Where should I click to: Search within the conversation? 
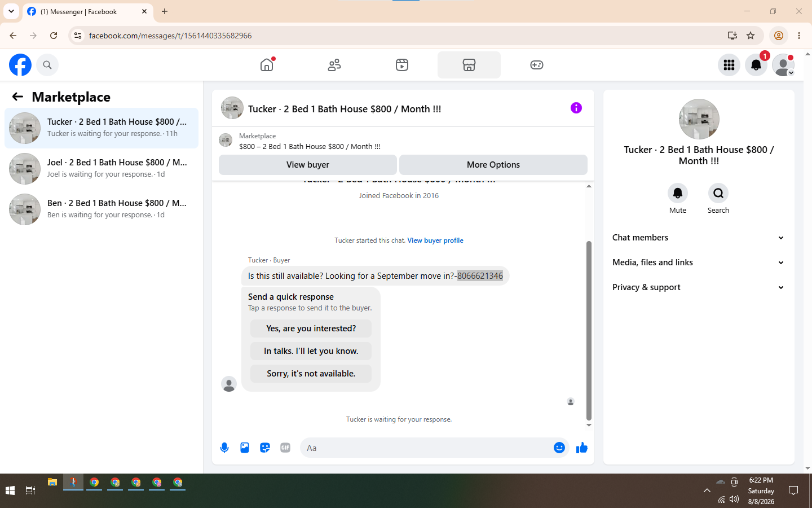coord(718,193)
